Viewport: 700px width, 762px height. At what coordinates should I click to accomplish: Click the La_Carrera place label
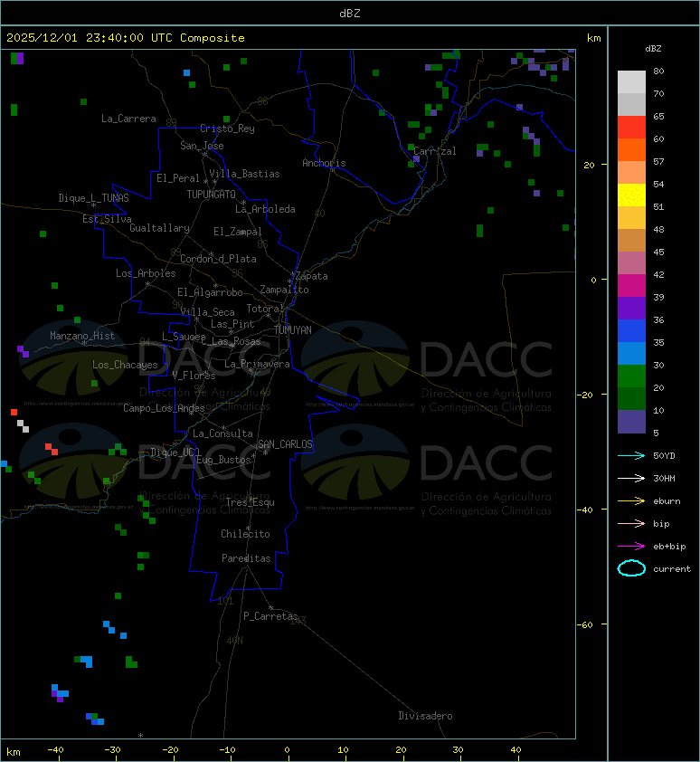click(x=128, y=119)
